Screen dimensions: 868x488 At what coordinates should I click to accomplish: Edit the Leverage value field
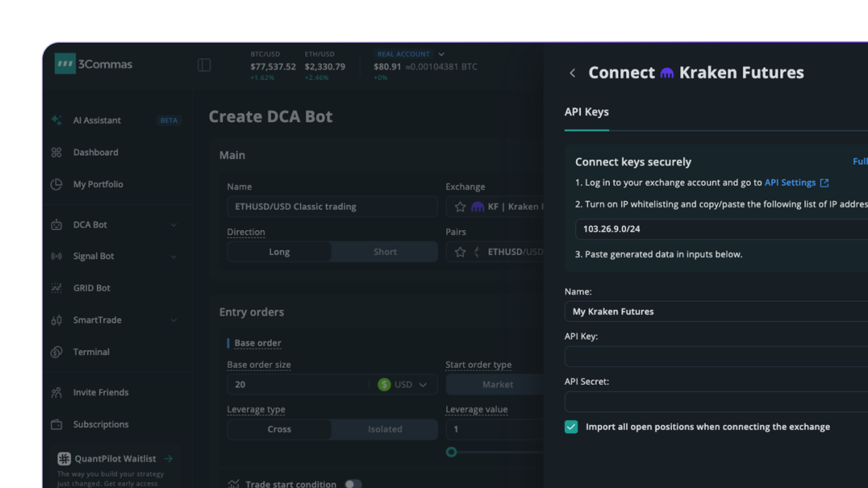point(495,429)
